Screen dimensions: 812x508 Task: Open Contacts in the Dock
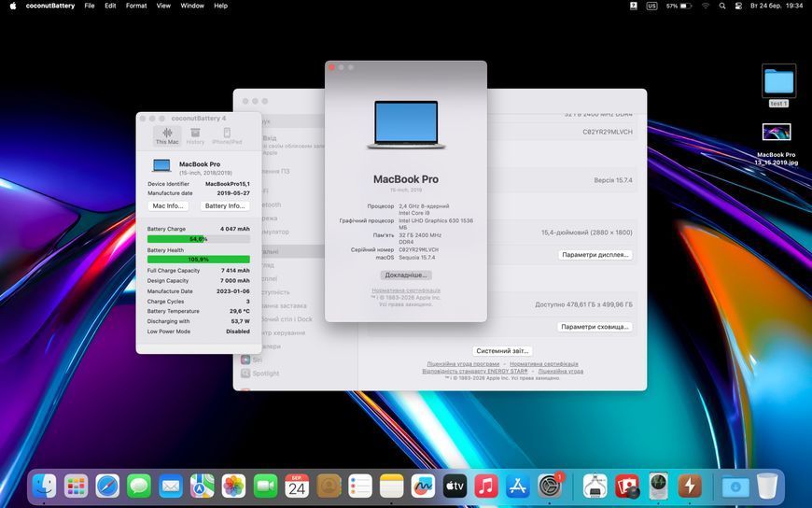329,487
